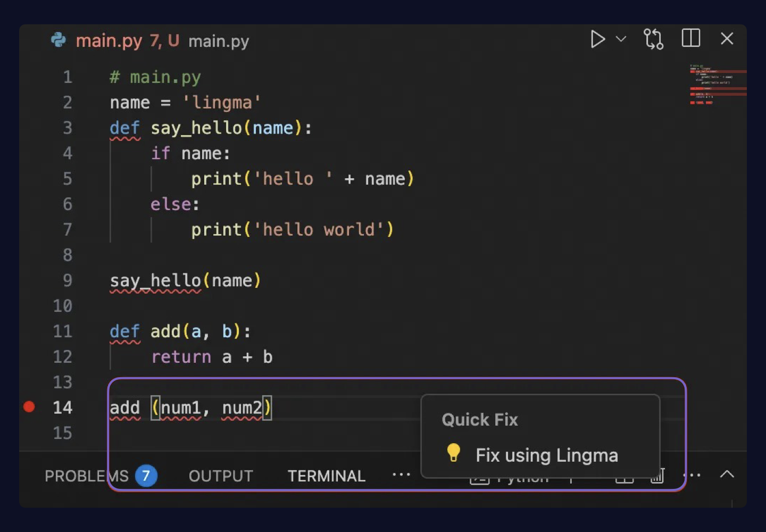The height and width of the screenshot is (532, 766).
Task: Click line number 8 in the gutter
Action: (x=68, y=255)
